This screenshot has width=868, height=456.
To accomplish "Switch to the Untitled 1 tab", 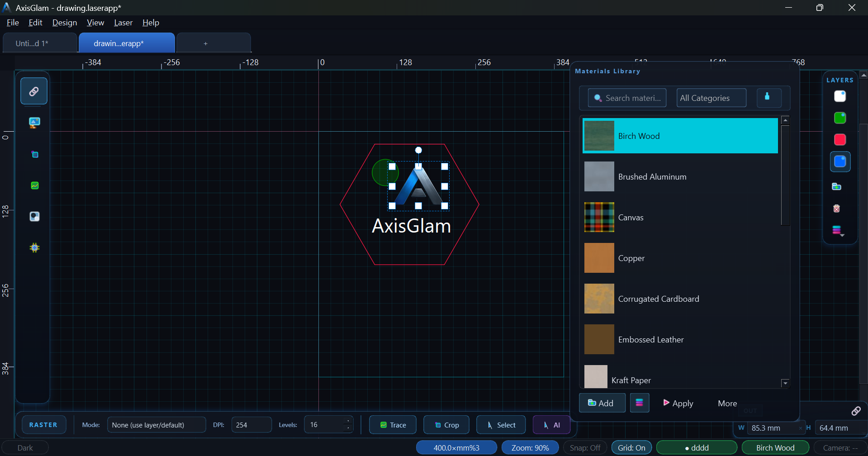I will 32,43.
